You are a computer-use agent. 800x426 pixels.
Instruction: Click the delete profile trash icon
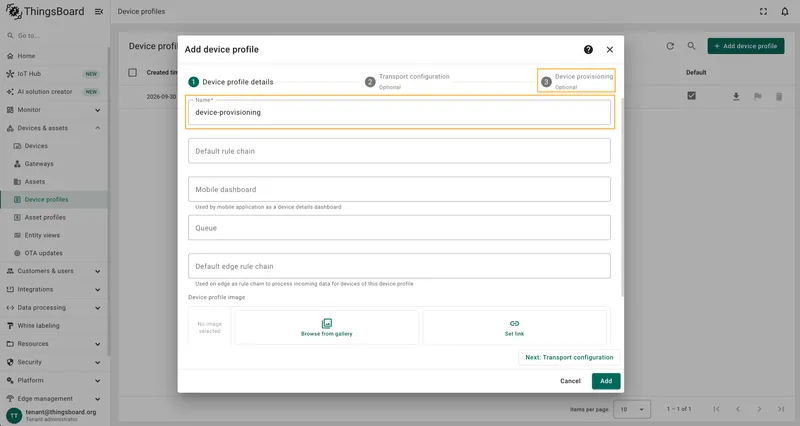tap(779, 96)
